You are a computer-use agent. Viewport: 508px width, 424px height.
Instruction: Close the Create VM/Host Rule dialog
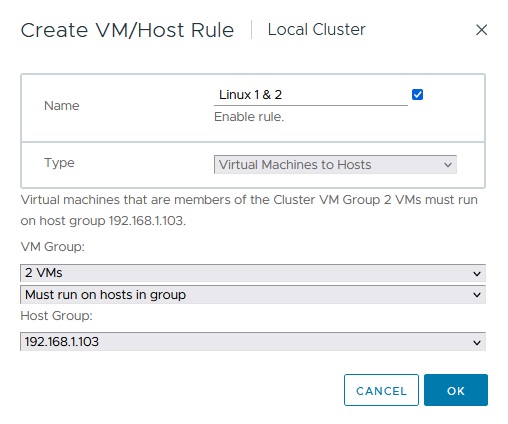[x=481, y=30]
